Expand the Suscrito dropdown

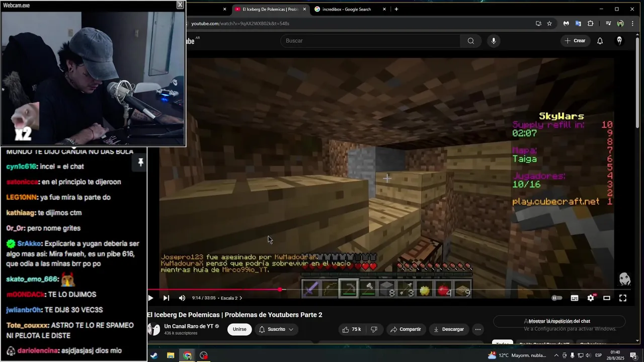coord(277,329)
